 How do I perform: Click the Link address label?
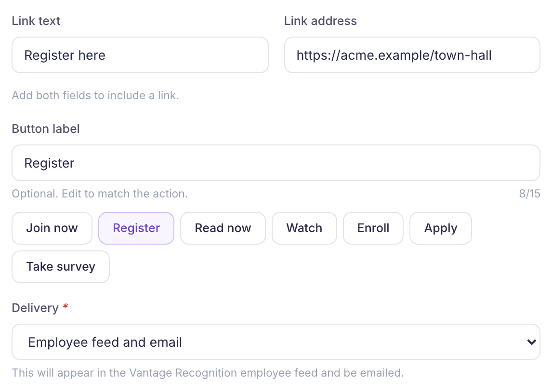point(320,21)
